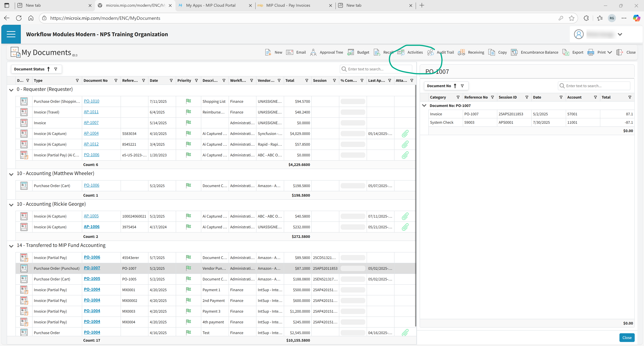Open the AP-1011 document link

tap(91, 112)
